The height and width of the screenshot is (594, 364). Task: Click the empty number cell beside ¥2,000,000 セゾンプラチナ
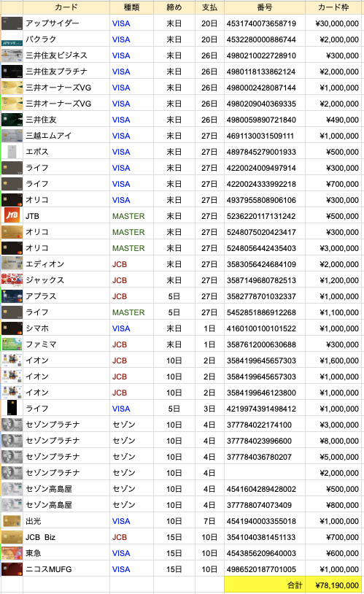click(x=265, y=473)
